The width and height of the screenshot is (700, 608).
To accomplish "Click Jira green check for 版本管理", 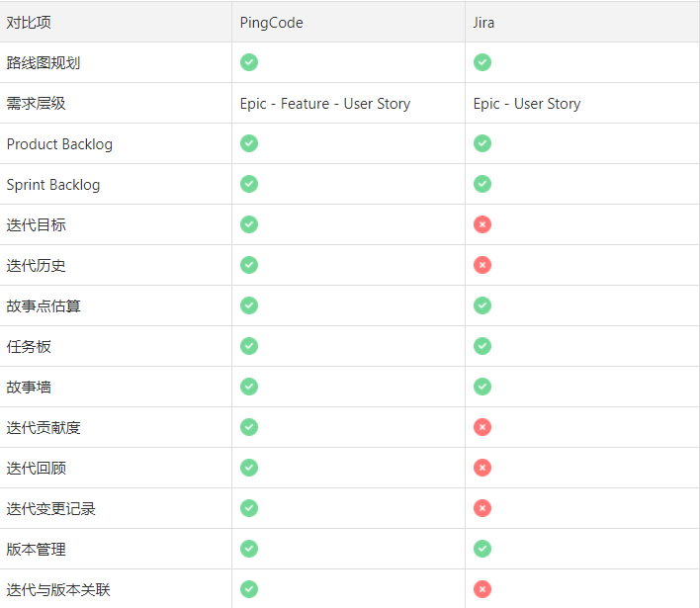I will tap(482, 549).
